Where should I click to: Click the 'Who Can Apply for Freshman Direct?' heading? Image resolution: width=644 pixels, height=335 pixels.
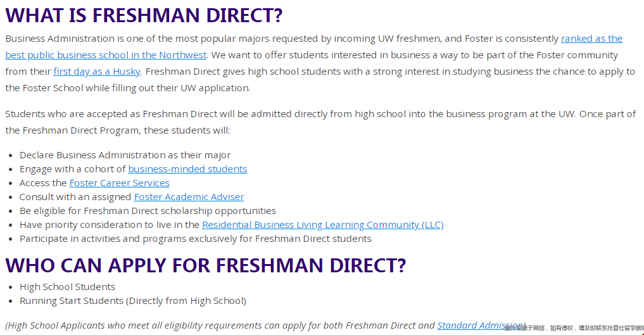click(x=205, y=265)
